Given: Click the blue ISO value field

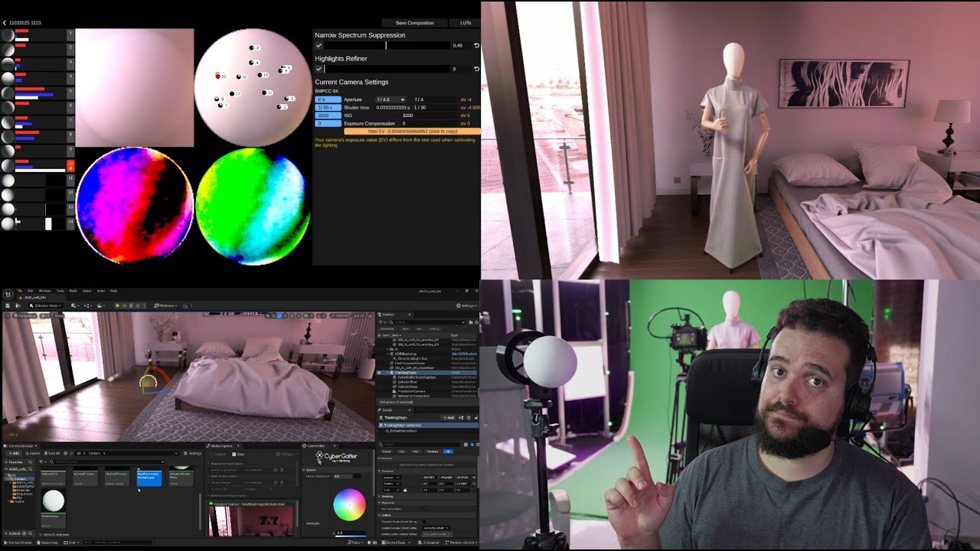Looking at the screenshot, I should (328, 116).
